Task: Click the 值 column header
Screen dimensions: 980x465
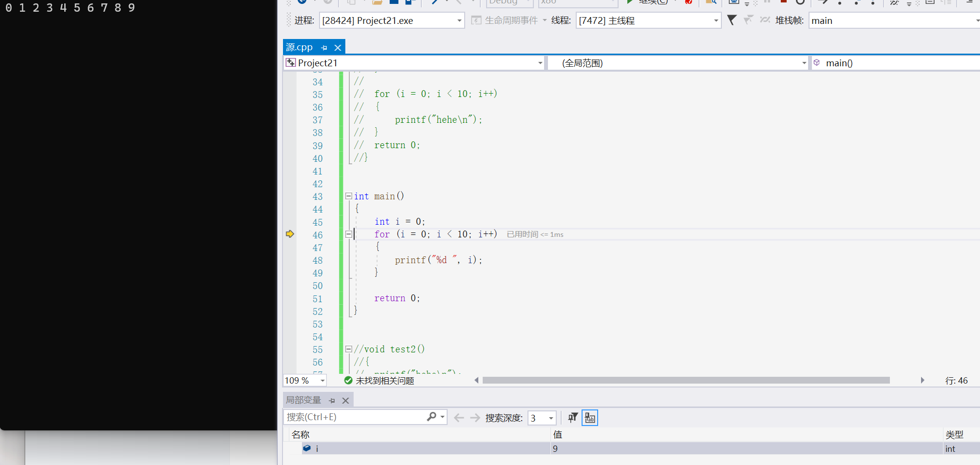Action: pyautogui.click(x=557, y=434)
